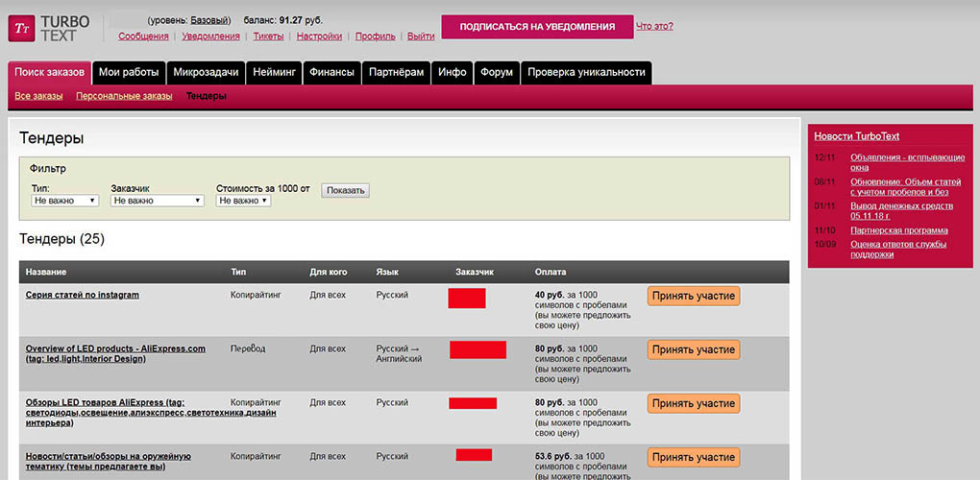This screenshot has width=980, height=480.
Task: Click the TurboText logo icon
Action: point(21,28)
